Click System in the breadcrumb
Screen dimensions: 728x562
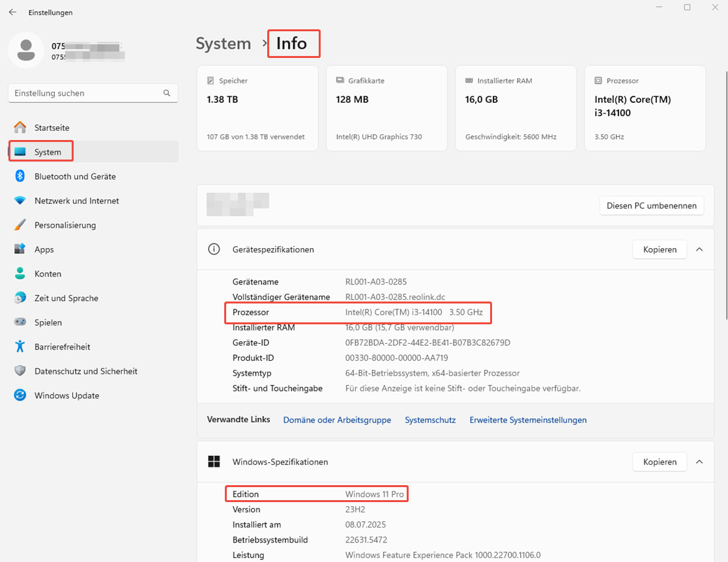click(x=224, y=44)
